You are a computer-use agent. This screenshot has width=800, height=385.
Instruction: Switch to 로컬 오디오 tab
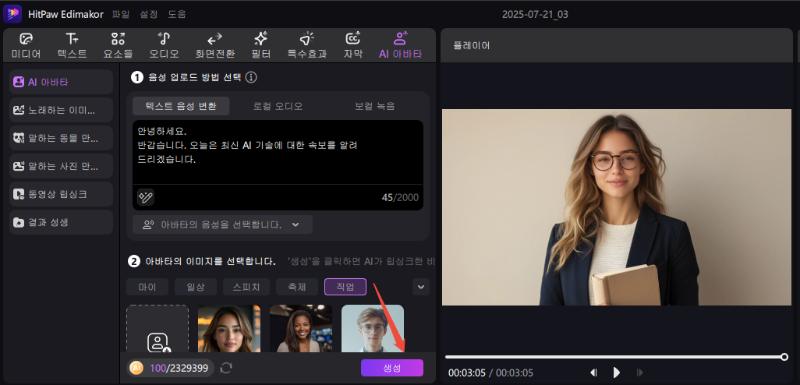click(x=278, y=106)
